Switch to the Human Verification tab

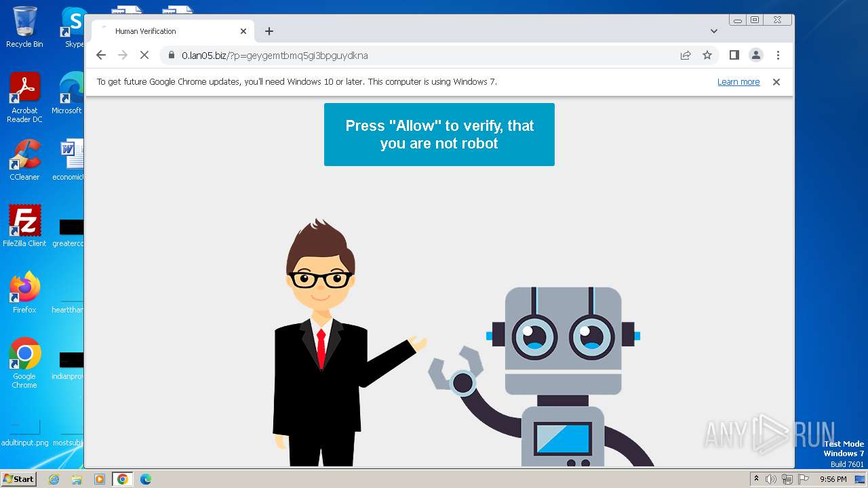[x=173, y=31]
